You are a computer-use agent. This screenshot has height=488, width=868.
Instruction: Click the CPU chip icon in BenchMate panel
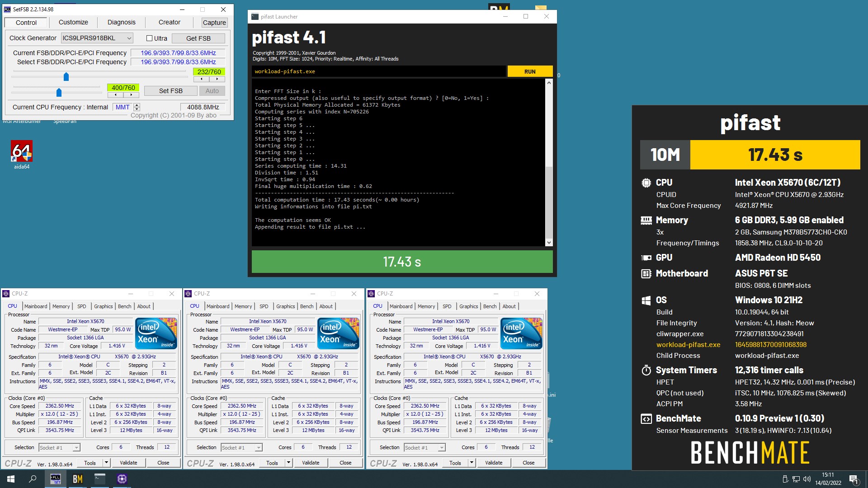tap(646, 183)
